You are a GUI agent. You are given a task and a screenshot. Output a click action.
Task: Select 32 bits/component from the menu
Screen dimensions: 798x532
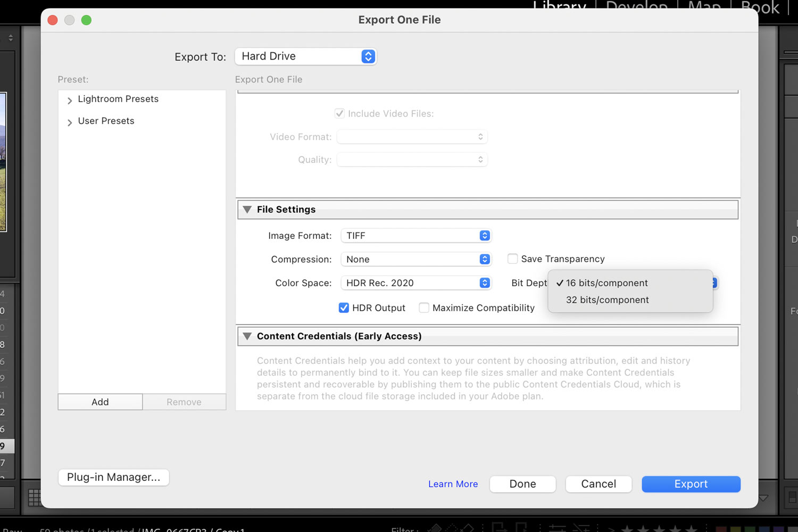pos(607,300)
